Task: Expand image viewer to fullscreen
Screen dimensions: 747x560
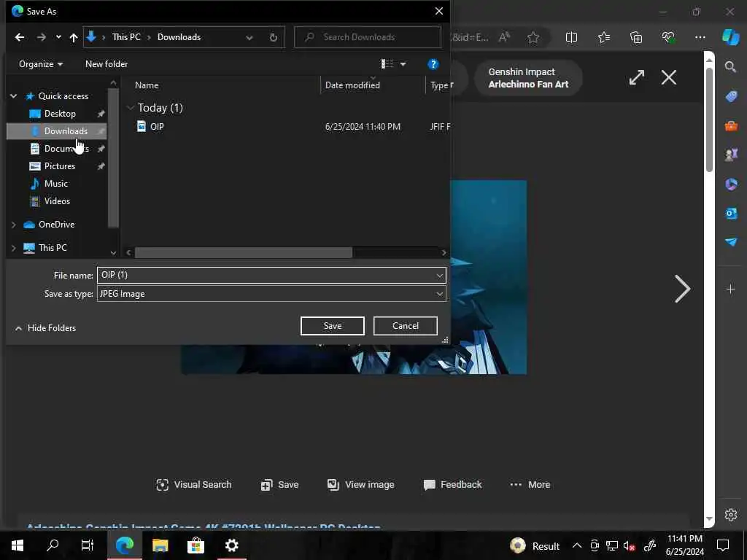Action: pyautogui.click(x=636, y=77)
